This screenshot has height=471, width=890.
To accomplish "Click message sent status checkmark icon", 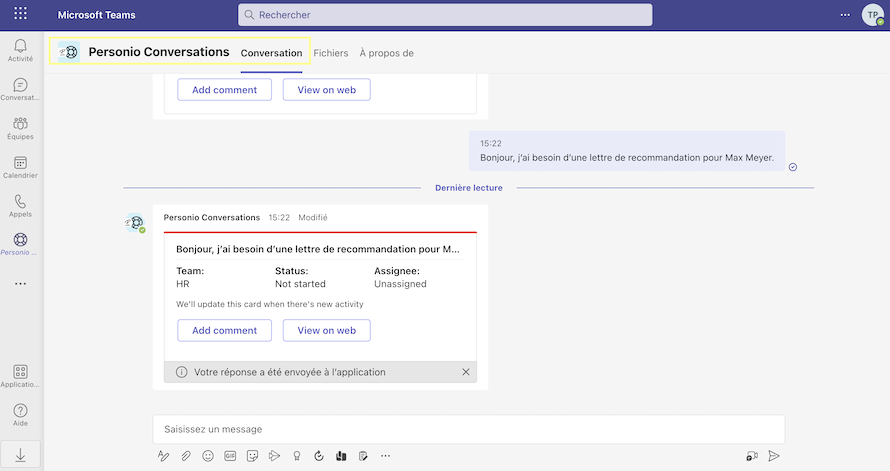I will [x=793, y=167].
